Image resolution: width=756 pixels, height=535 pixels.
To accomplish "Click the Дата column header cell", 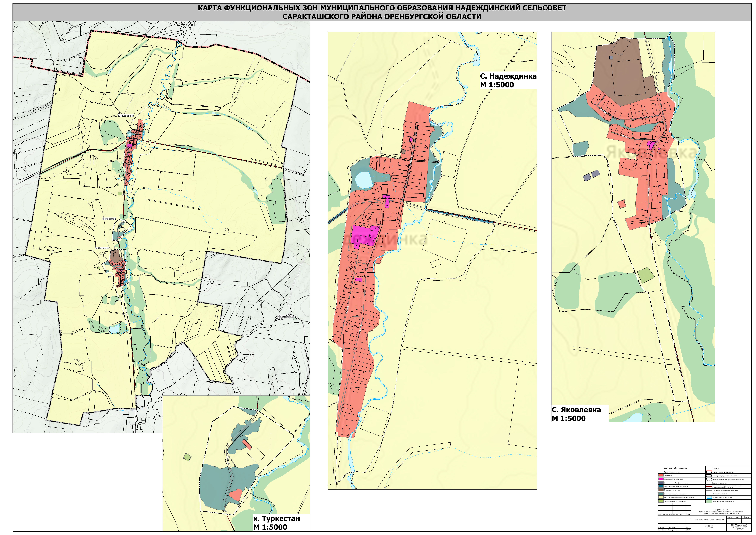I will (x=688, y=515).
